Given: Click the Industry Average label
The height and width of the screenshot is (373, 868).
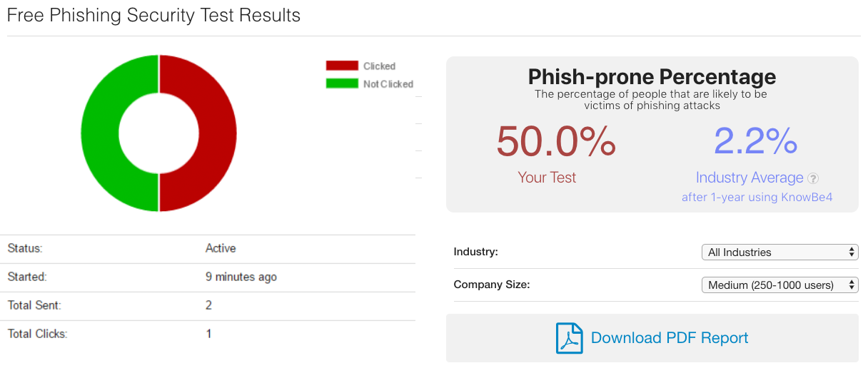Looking at the screenshot, I should pos(750,178).
